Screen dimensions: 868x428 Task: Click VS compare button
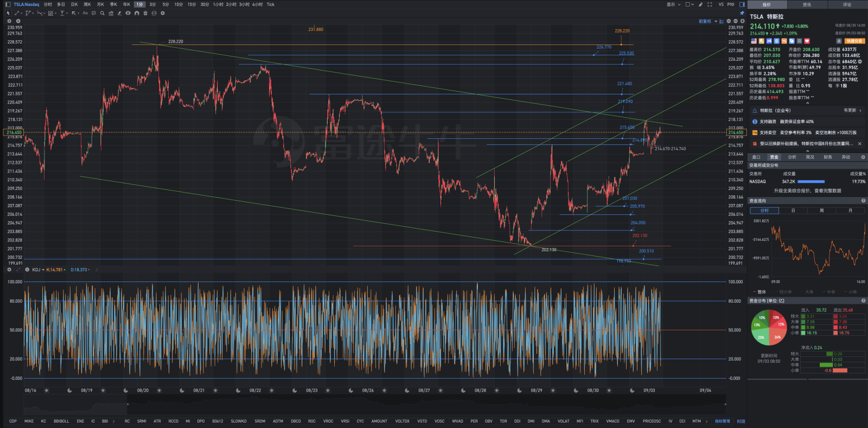(721, 4)
